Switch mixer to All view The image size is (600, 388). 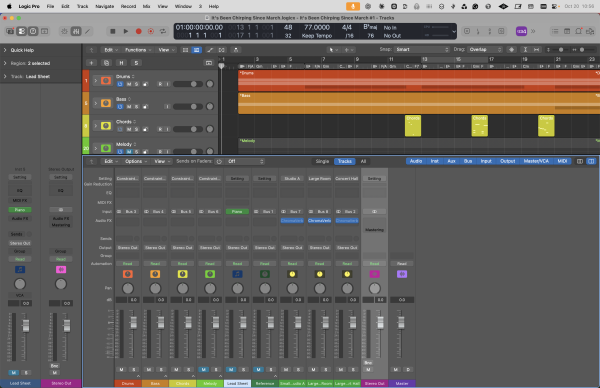coord(363,161)
